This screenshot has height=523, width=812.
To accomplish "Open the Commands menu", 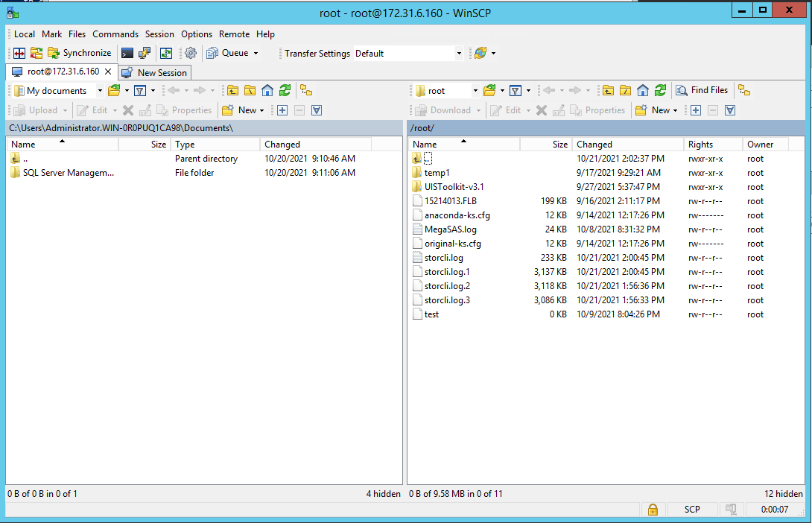I will click(x=115, y=34).
